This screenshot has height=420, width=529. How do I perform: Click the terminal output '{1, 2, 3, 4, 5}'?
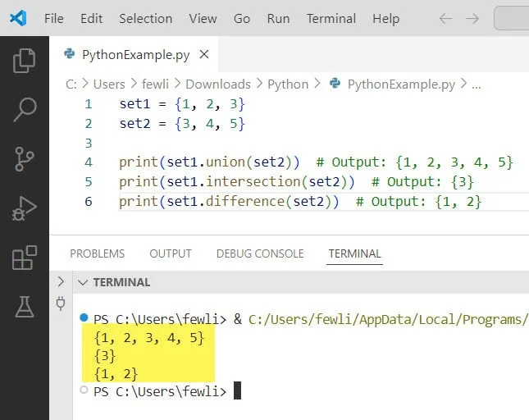pyautogui.click(x=149, y=338)
